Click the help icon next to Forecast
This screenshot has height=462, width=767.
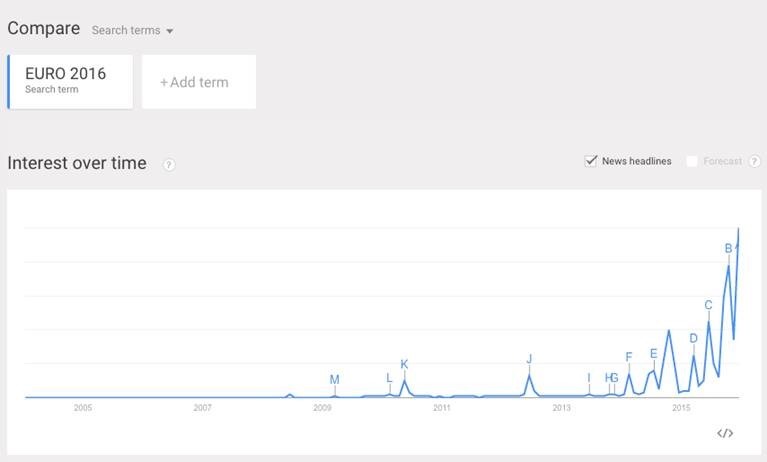pyautogui.click(x=754, y=161)
